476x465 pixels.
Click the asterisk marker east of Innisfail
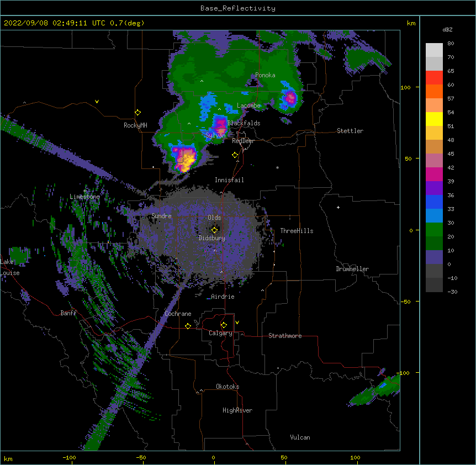(277, 168)
